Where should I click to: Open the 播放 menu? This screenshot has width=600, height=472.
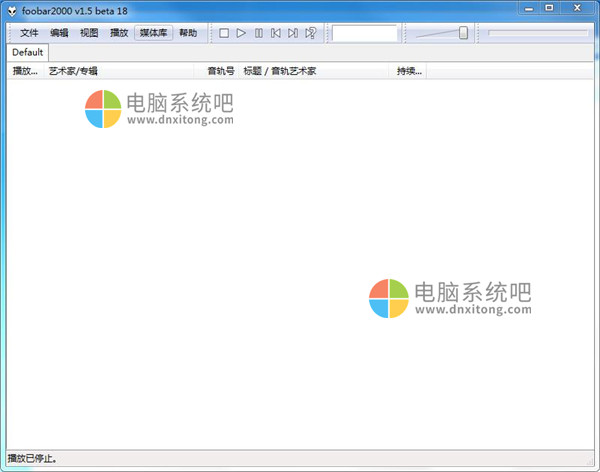[119, 33]
